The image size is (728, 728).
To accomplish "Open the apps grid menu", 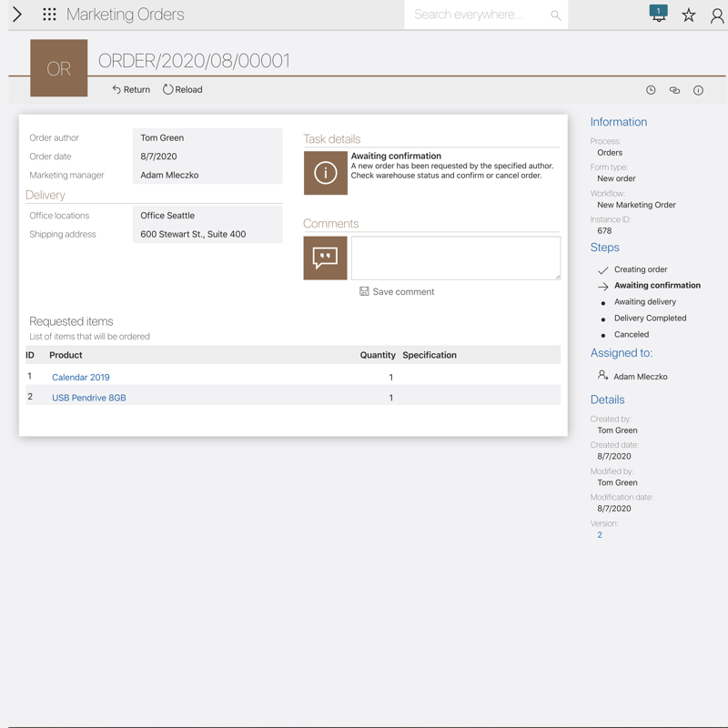I will (49, 15).
